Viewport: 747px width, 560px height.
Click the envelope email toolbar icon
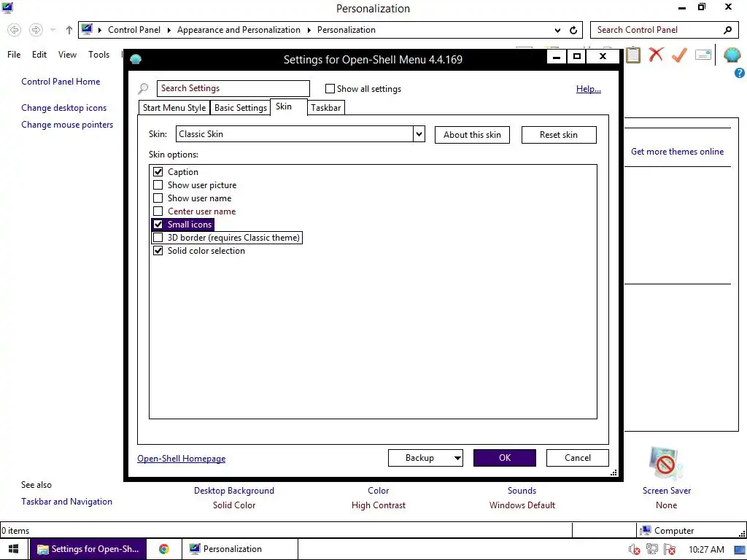[703, 55]
